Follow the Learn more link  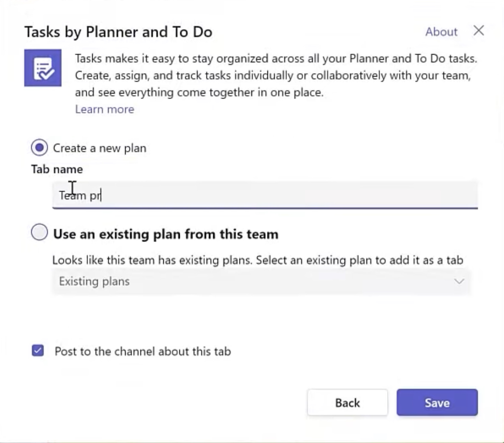[x=105, y=109]
